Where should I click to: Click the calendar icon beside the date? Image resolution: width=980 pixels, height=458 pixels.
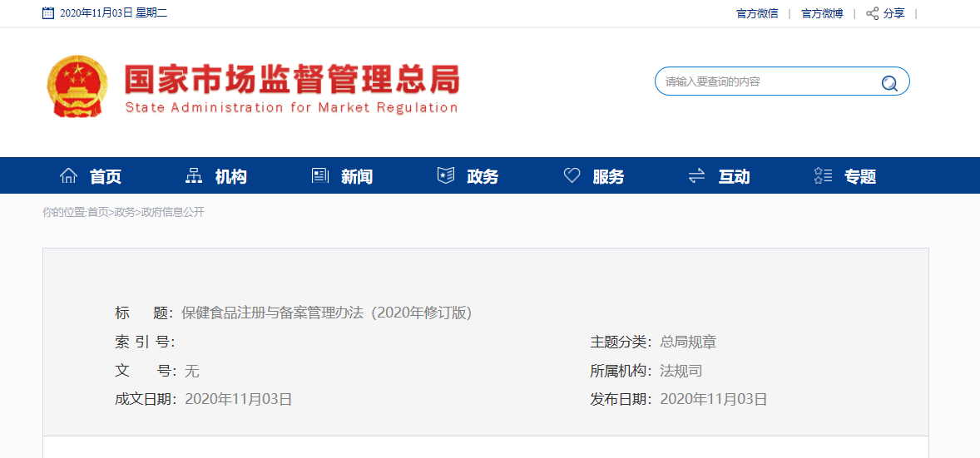pyautogui.click(x=48, y=13)
